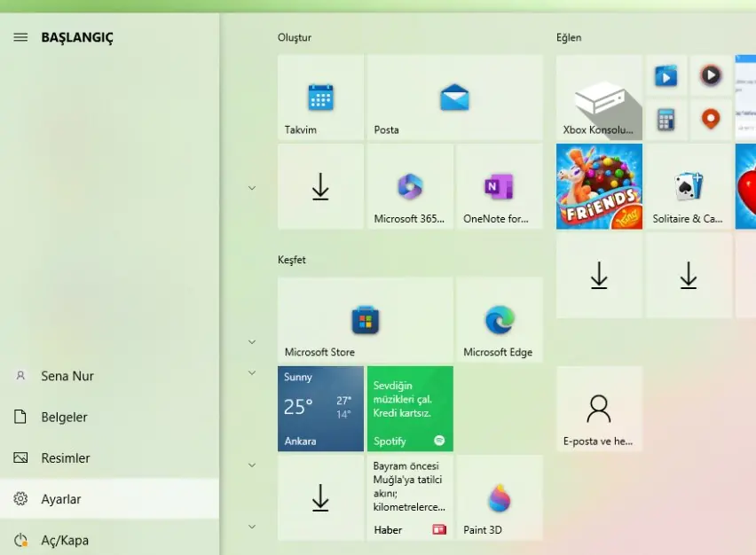Expand the hamburger menu next to BAŞLANGIÇ
Screen dimensions: 756x555
coord(21,37)
